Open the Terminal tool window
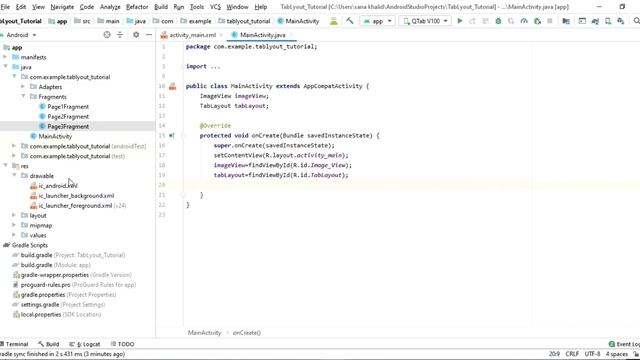Screen dimensions: 640x360 pyautogui.click(x=14, y=344)
